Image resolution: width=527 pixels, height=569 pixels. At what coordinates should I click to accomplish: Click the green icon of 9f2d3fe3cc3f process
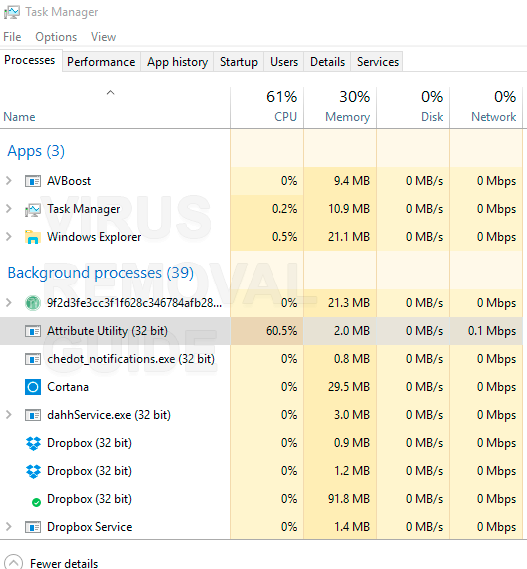[33, 303]
